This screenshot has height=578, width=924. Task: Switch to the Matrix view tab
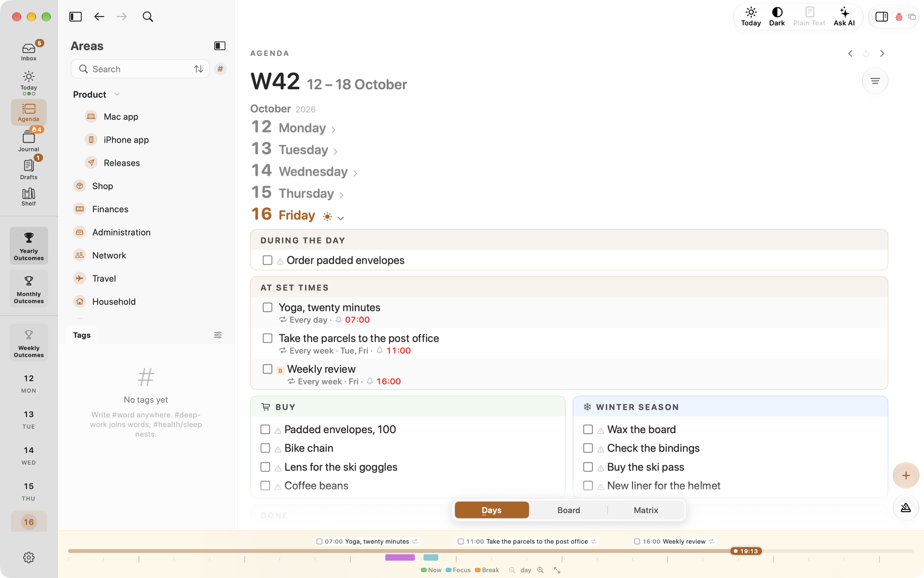pos(646,510)
